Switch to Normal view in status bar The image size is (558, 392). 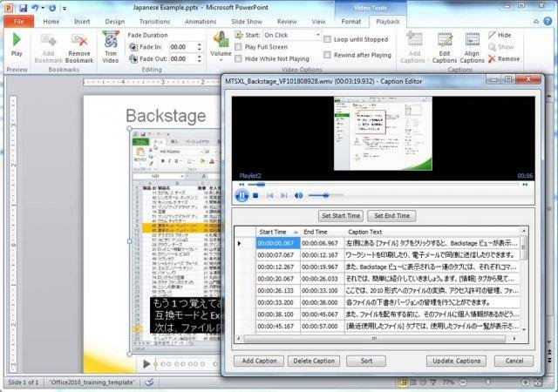tap(403, 382)
